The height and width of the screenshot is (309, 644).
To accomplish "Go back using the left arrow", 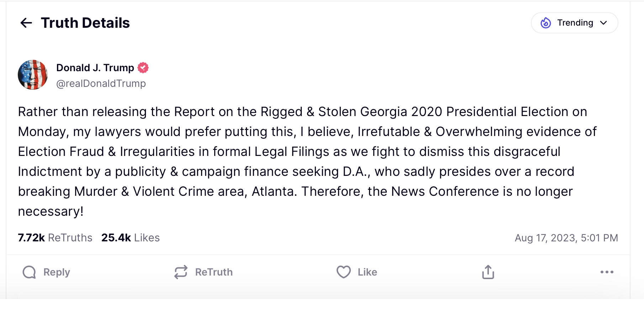I will click(26, 23).
